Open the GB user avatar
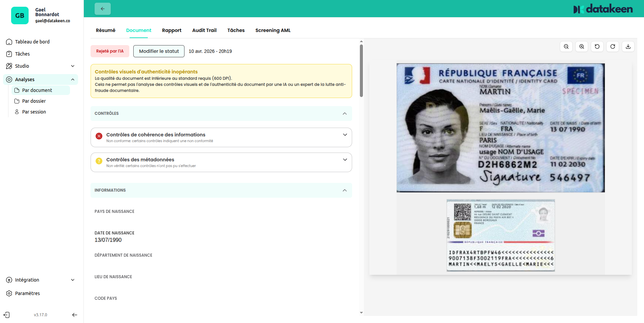The height and width of the screenshot is (323, 644). click(20, 15)
